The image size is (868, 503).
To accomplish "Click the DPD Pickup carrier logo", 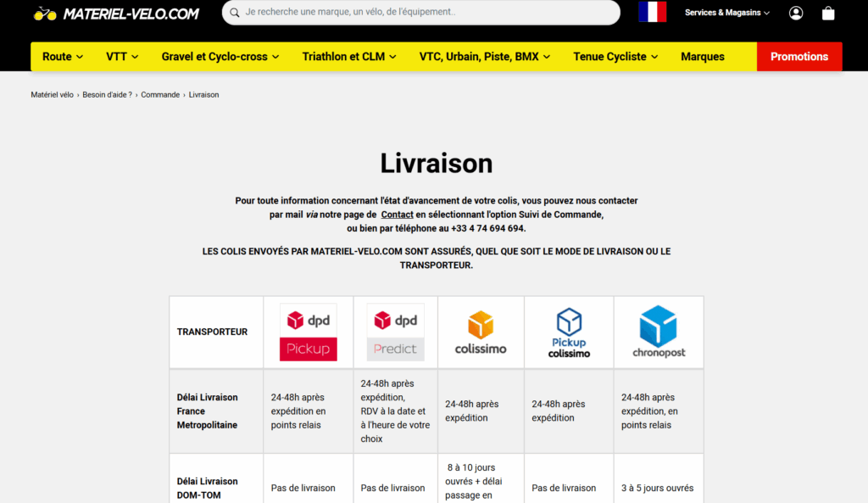I will [309, 333].
